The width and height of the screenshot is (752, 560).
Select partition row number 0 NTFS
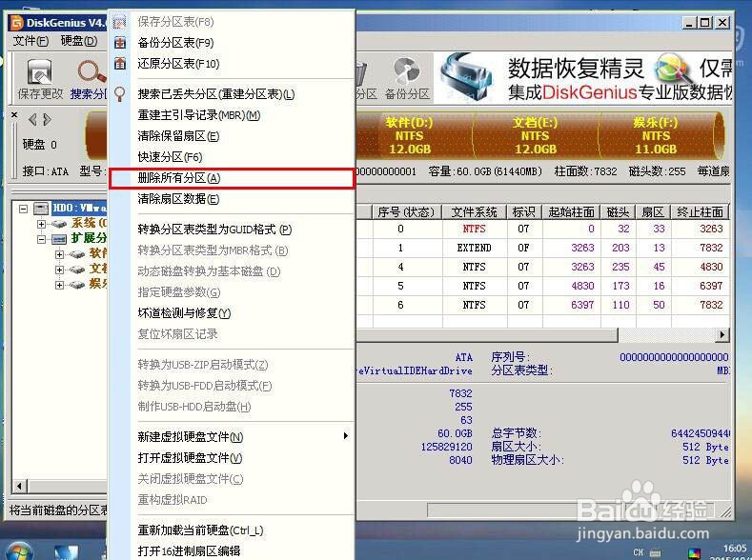(542, 229)
